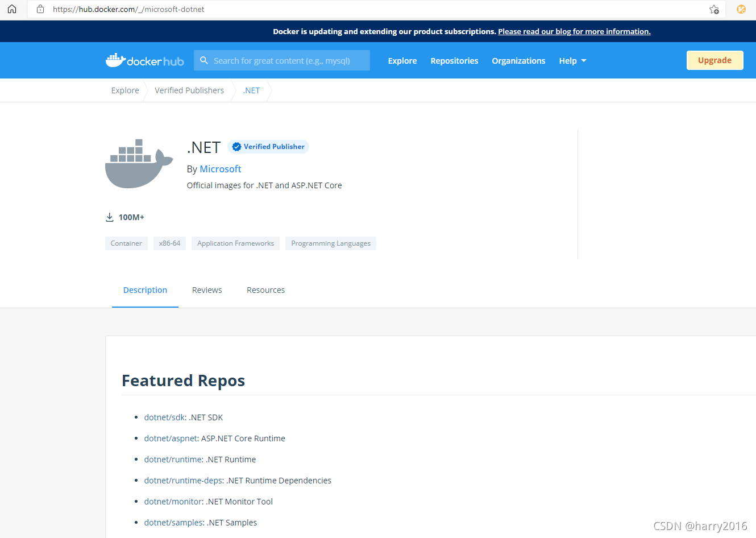Click the .NET whale logo image

point(139,164)
